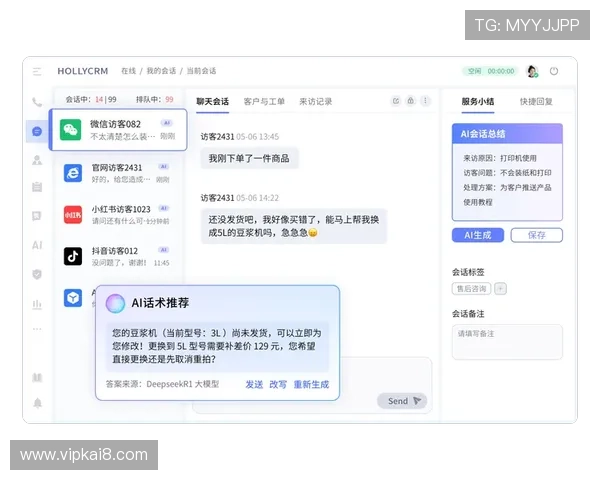Click 重新生成 in AI suggestion

point(311,384)
